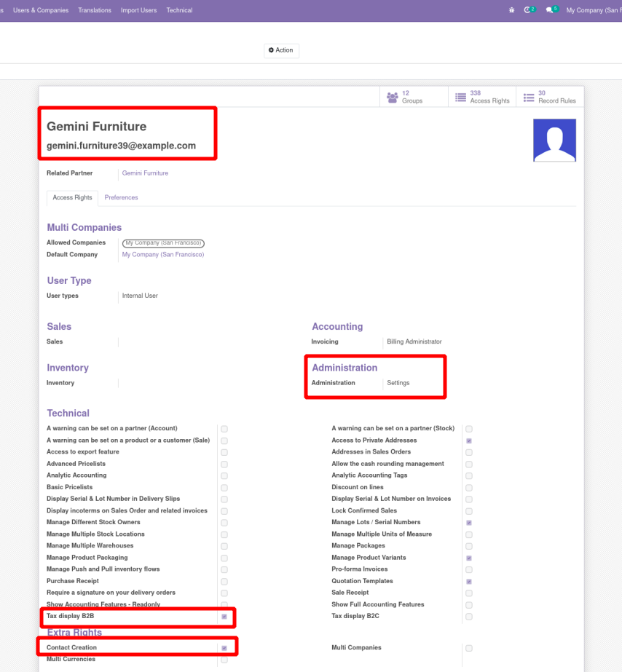Click the Settings administration value
622x672 pixels.
(398, 383)
